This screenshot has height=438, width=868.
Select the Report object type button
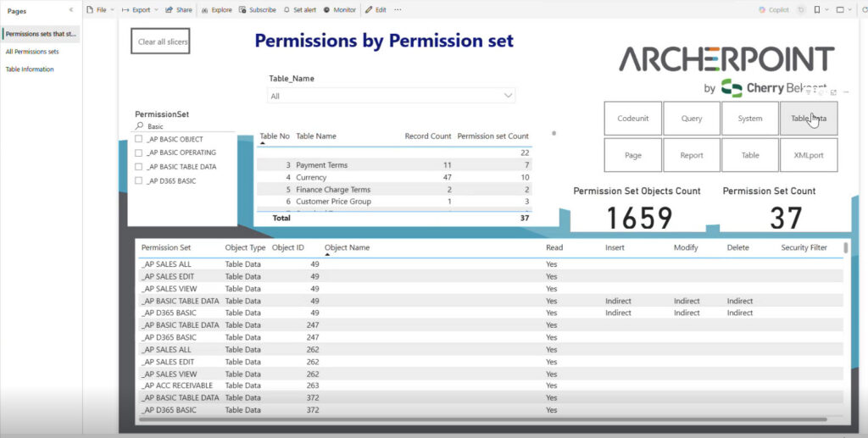point(692,155)
